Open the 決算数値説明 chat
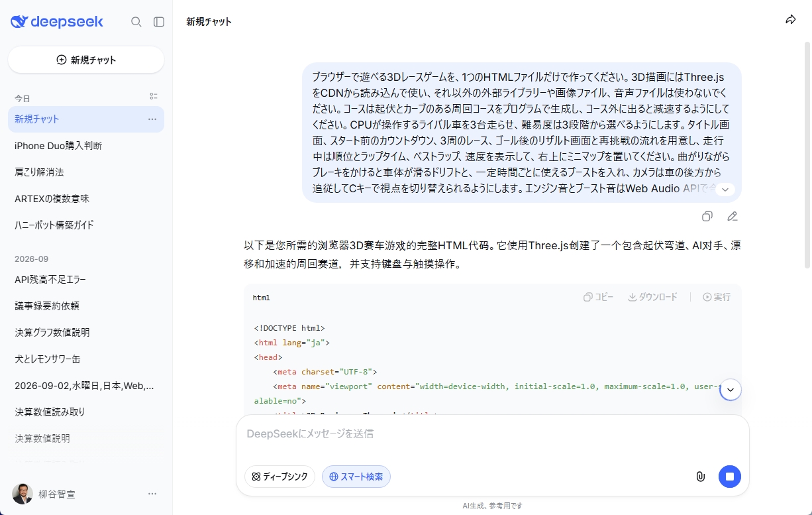812x515 pixels. coord(86,439)
